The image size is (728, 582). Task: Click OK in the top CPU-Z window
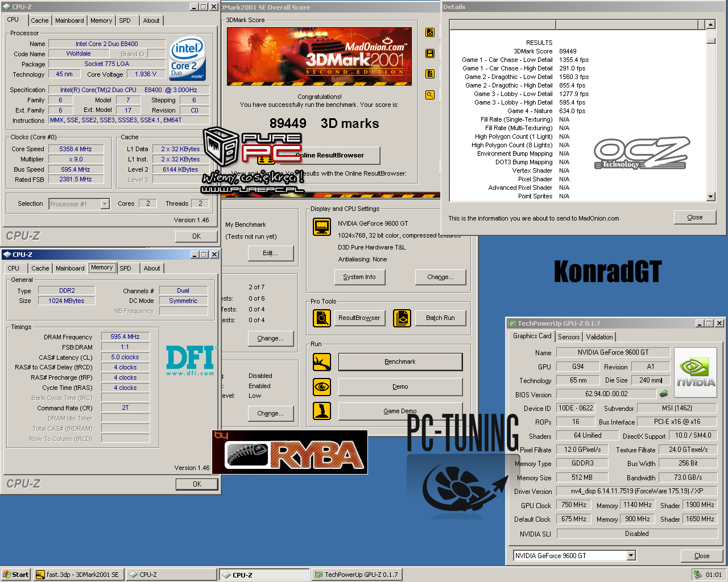click(196, 236)
